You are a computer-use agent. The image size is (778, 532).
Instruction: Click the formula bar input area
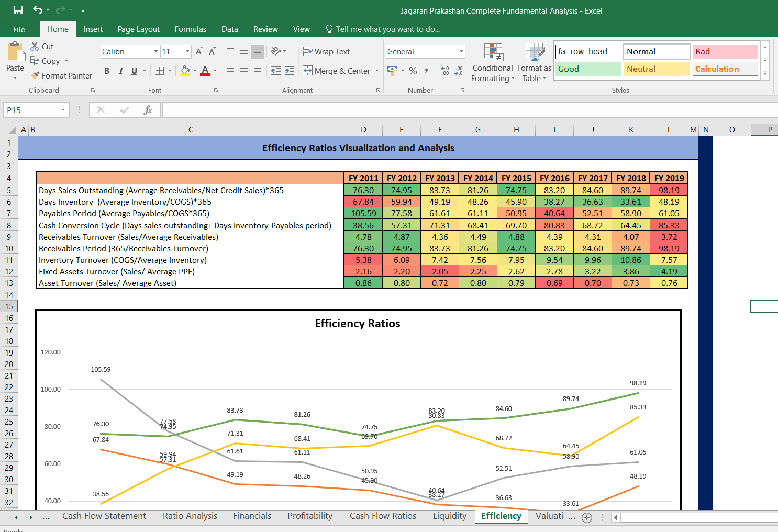click(x=470, y=110)
